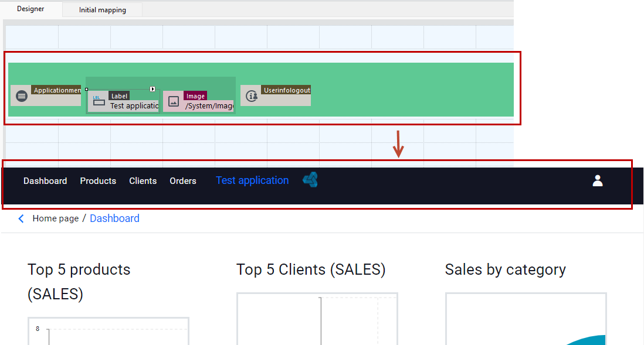Select the Test applicatio label text

pos(134,106)
